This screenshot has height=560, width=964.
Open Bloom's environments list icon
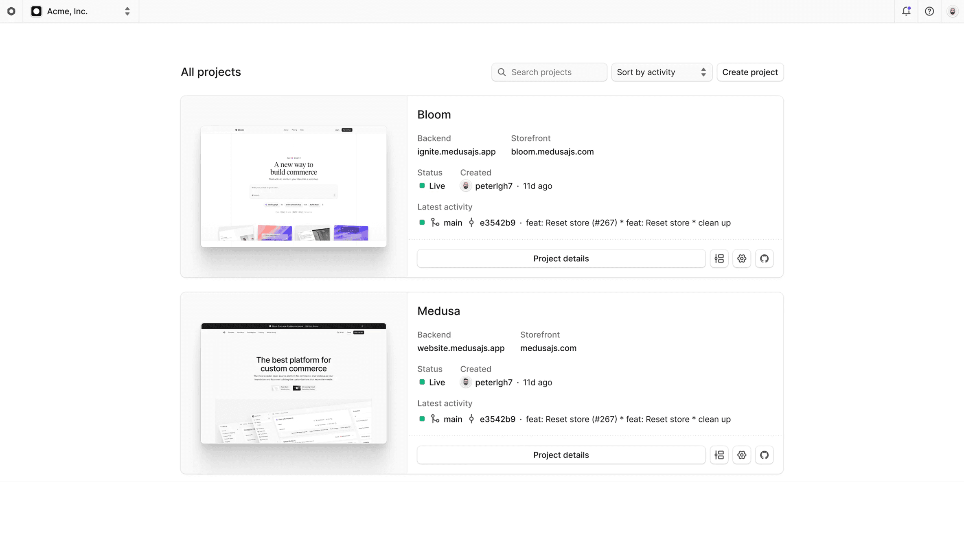(x=719, y=258)
